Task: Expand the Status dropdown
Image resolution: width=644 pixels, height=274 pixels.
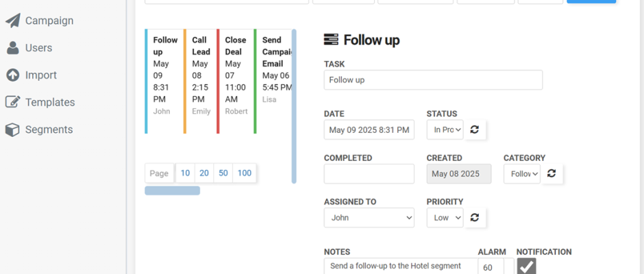Action: (x=445, y=129)
